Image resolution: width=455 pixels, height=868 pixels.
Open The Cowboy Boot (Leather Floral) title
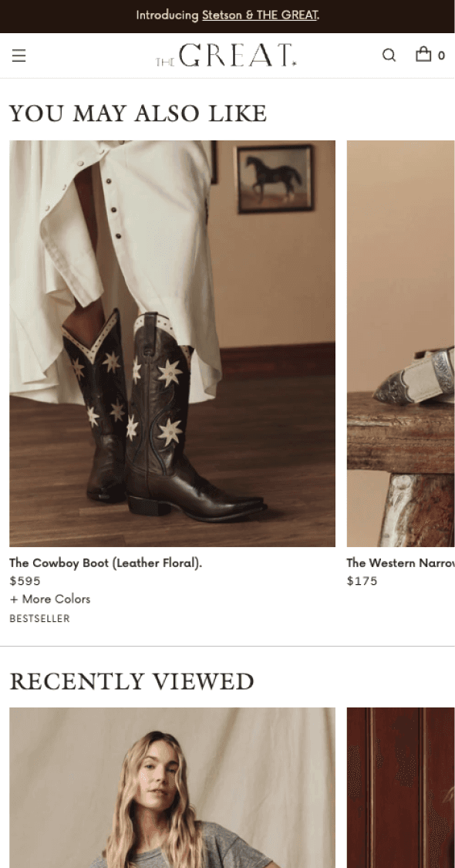[x=106, y=563]
